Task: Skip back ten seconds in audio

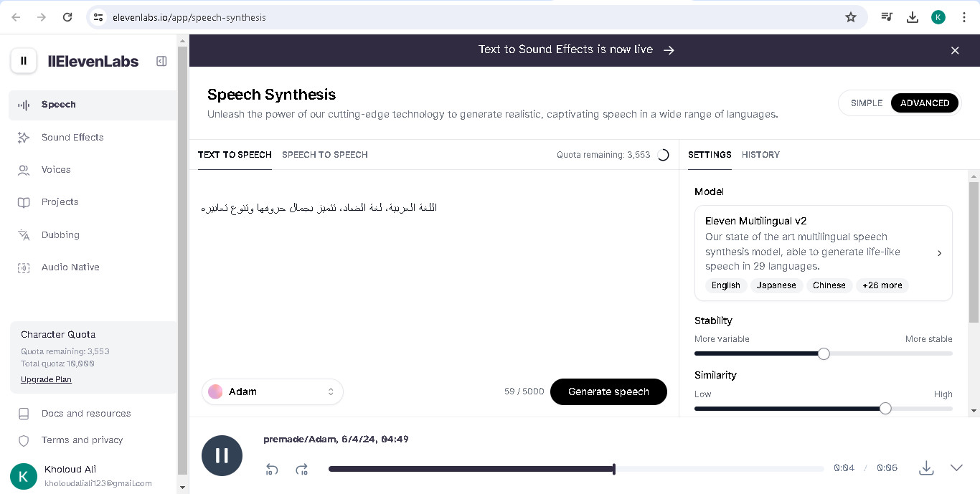Action: coord(272,470)
